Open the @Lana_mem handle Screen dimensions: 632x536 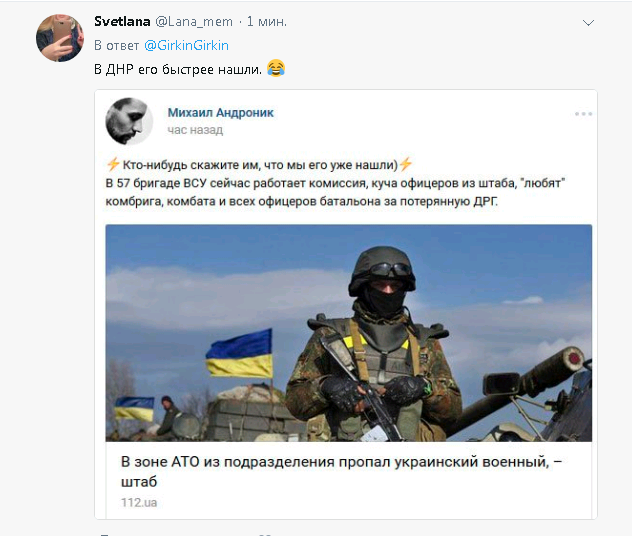tap(194, 21)
